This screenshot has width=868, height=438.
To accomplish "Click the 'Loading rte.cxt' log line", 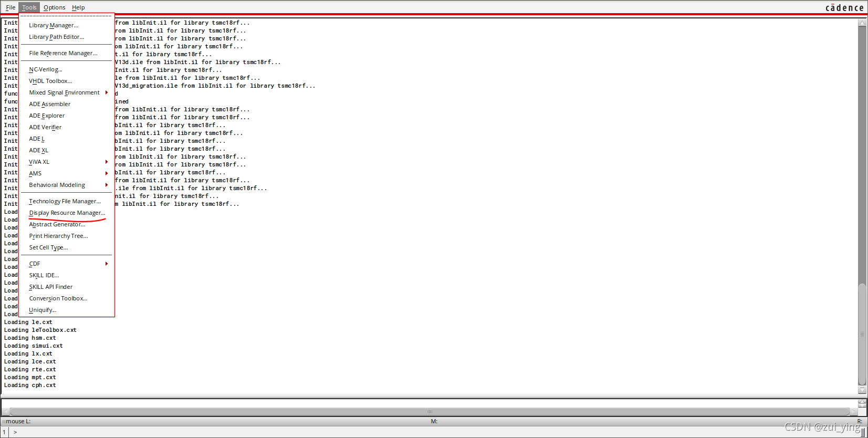I will (29, 369).
